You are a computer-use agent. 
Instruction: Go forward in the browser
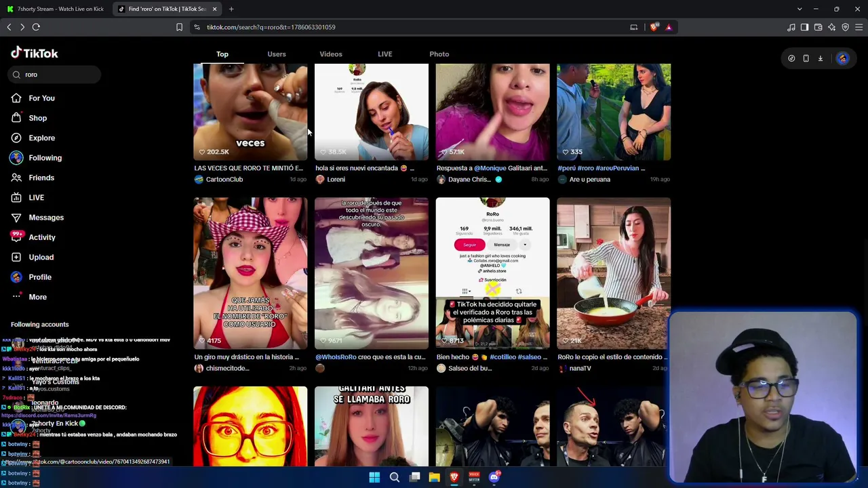pos(22,27)
